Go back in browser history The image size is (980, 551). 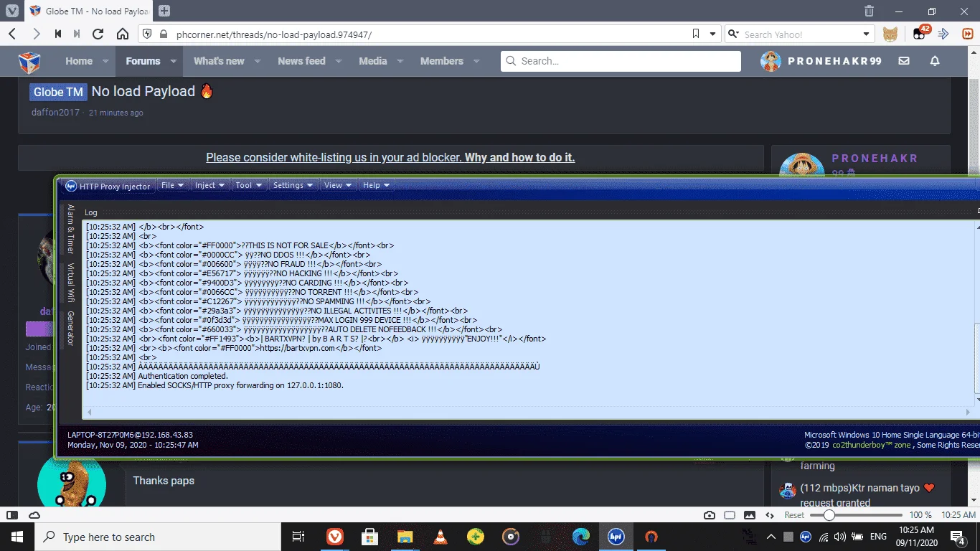(x=12, y=34)
